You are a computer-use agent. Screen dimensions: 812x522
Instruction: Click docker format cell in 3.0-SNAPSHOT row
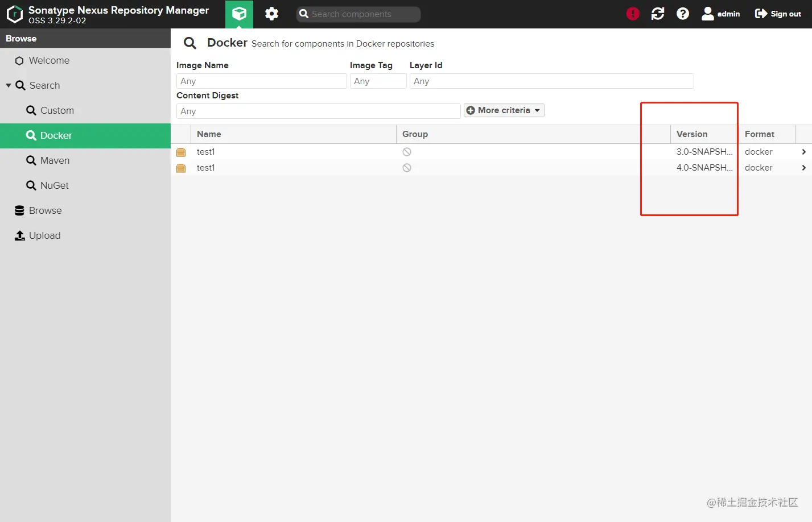759,152
